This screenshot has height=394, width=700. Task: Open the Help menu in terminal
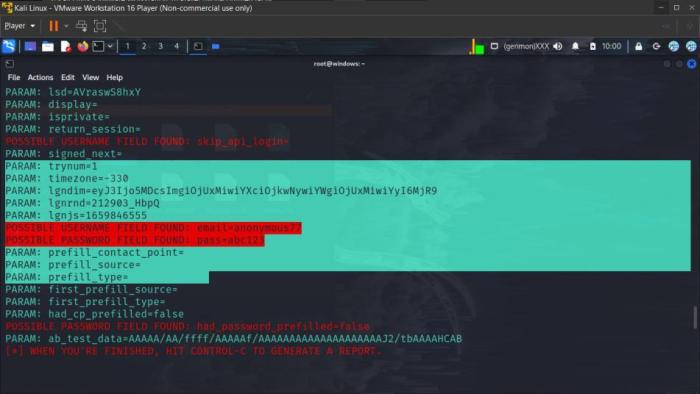point(115,78)
